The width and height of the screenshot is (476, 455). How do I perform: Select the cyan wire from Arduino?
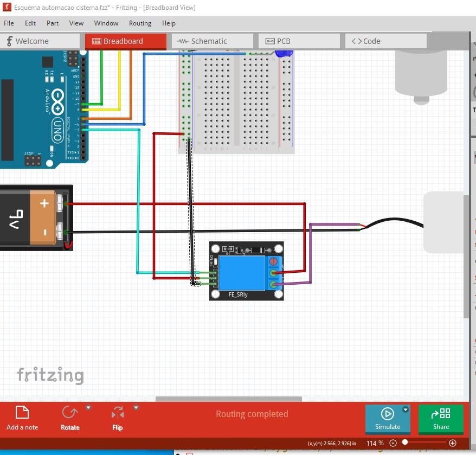pos(138,201)
